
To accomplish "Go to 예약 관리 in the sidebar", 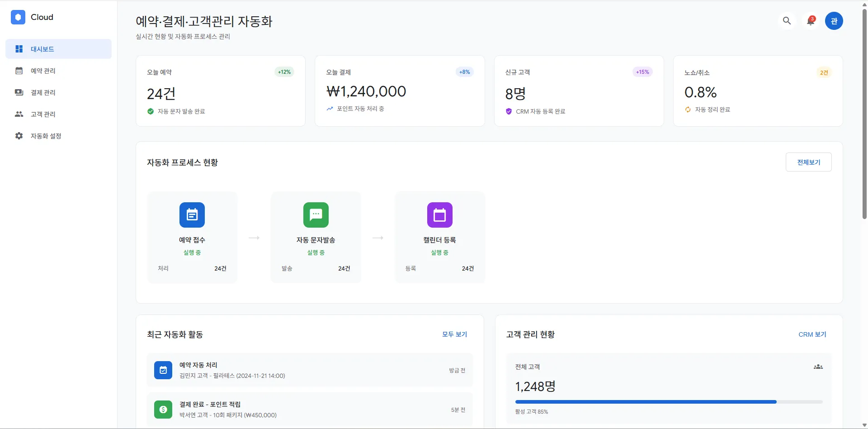I will tap(58, 71).
